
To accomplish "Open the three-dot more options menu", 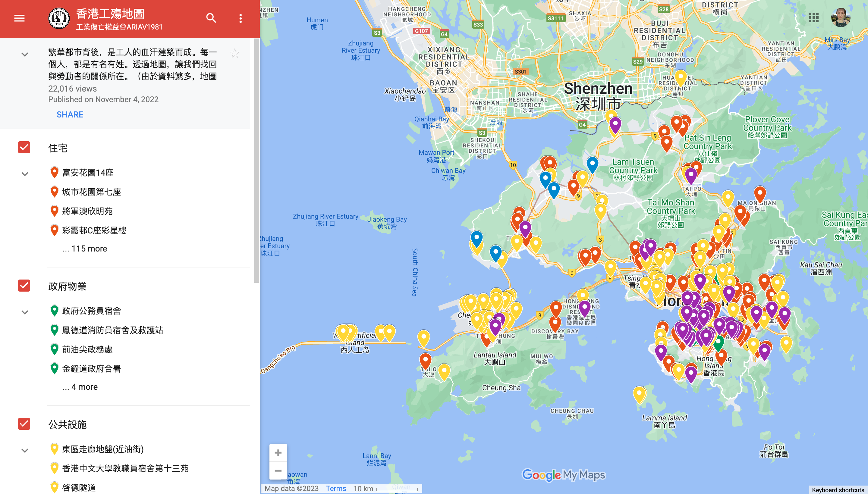I will (x=240, y=18).
